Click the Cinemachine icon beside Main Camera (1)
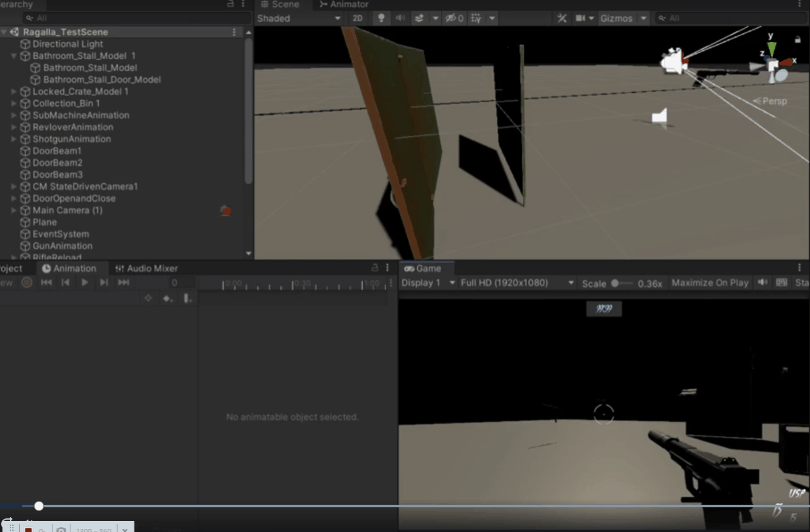Image resolution: width=810 pixels, height=532 pixels. pos(225,211)
